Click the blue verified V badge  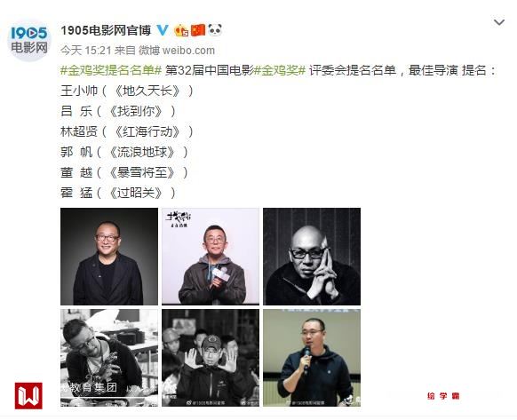coord(163,30)
